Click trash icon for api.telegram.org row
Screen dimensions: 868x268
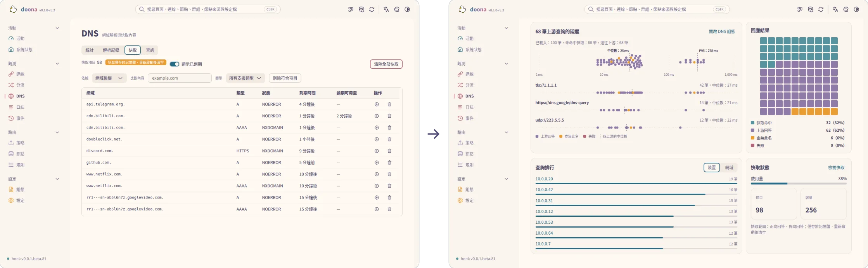pyautogui.click(x=389, y=104)
